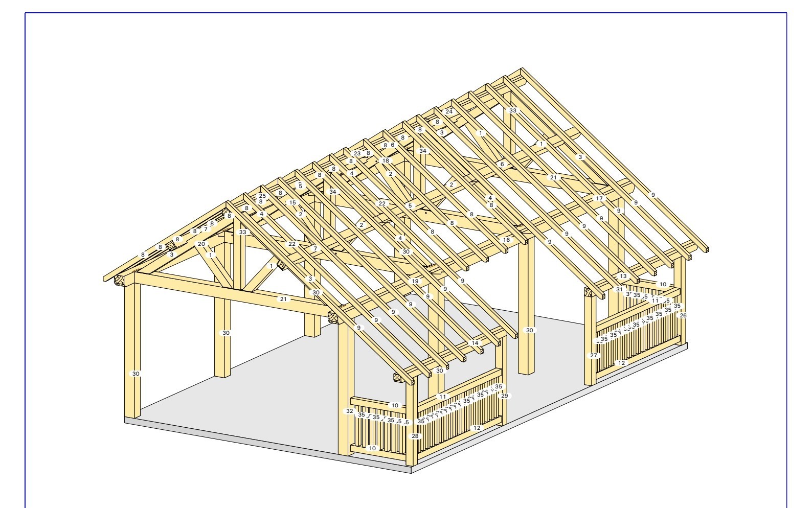Select part label 27 on right railing post
This screenshot has width=812, height=508.
click(593, 355)
